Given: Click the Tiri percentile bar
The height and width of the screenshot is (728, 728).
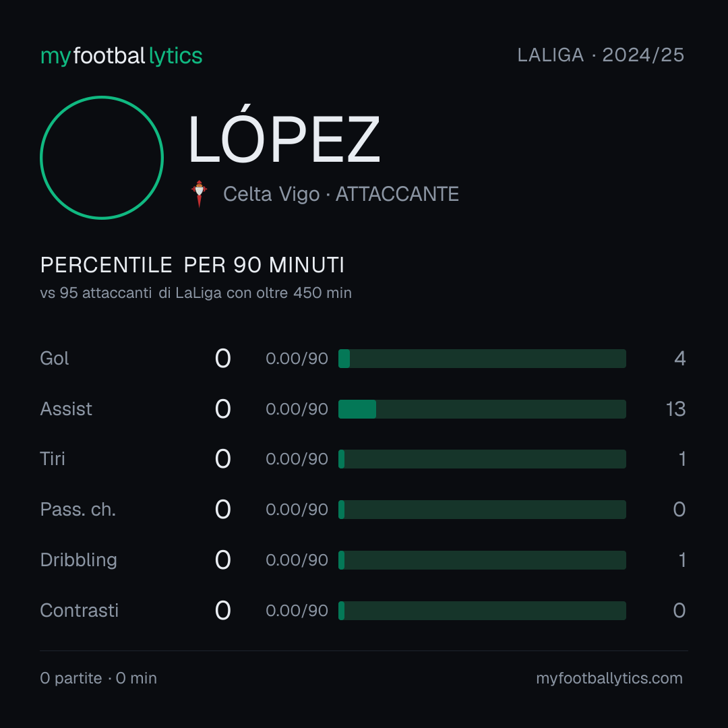Looking at the screenshot, I should click(482, 459).
